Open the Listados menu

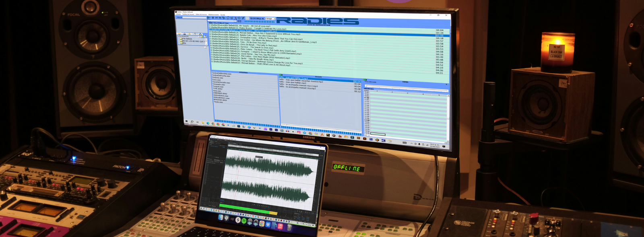tap(178, 14)
